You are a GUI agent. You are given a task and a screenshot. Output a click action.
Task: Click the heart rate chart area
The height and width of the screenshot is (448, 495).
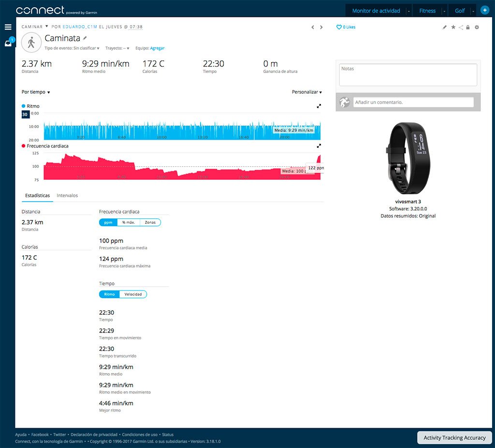point(182,167)
